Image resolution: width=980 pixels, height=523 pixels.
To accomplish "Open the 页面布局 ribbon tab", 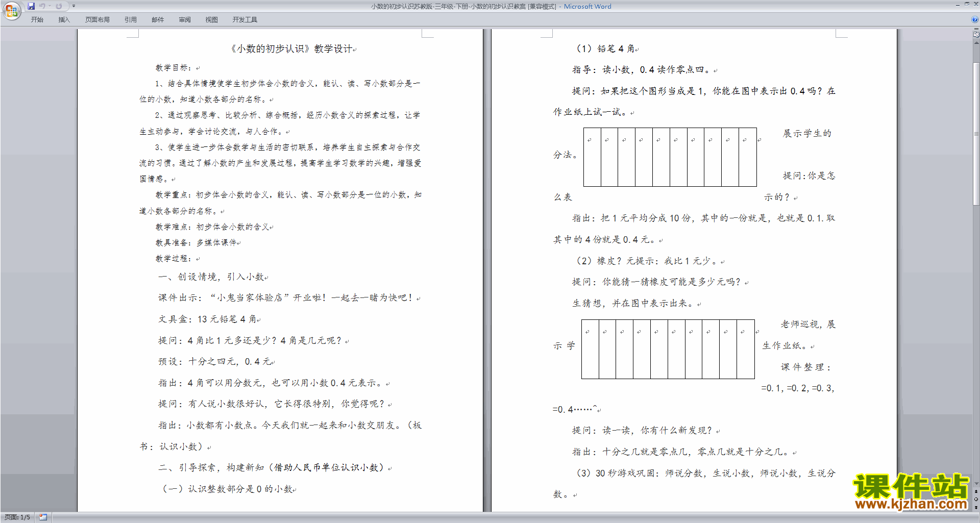I will tap(97, 20).
